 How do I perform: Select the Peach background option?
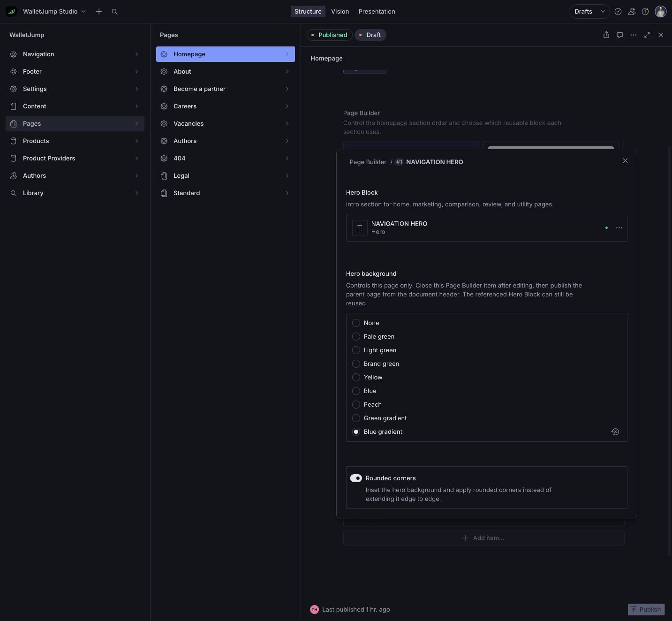(x=356, y=404)
